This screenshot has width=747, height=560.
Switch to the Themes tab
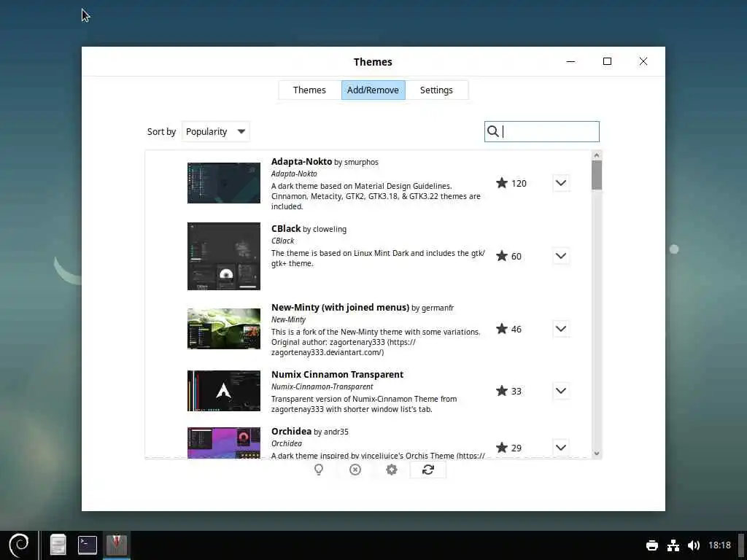[x=309, y=90]
